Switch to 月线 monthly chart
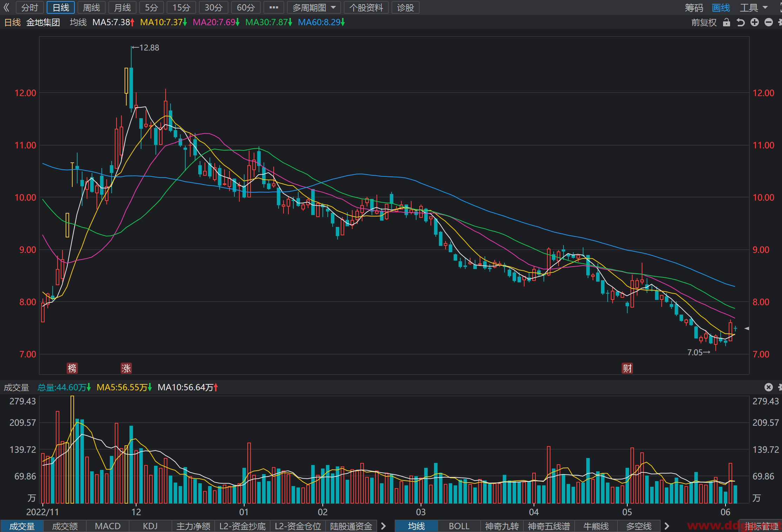 (x=122, y=7)
